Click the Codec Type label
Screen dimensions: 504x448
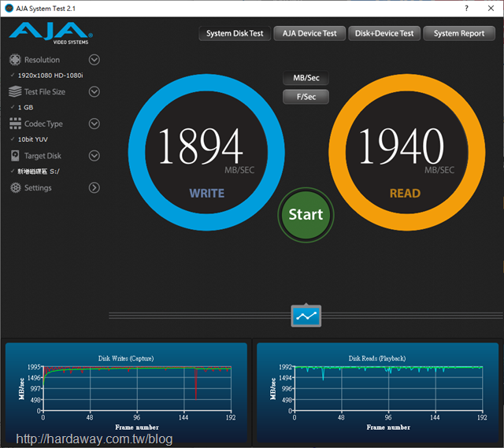43,124
